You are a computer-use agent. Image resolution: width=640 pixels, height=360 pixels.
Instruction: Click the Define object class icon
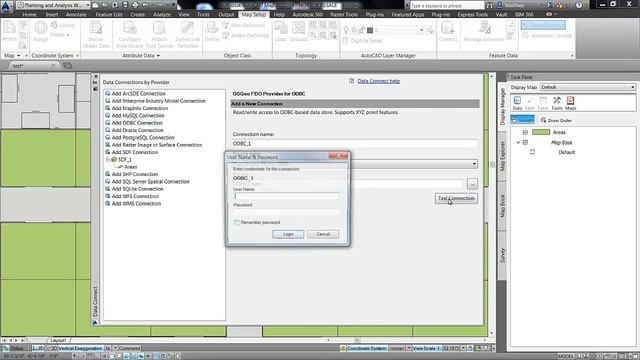point(212,32)
